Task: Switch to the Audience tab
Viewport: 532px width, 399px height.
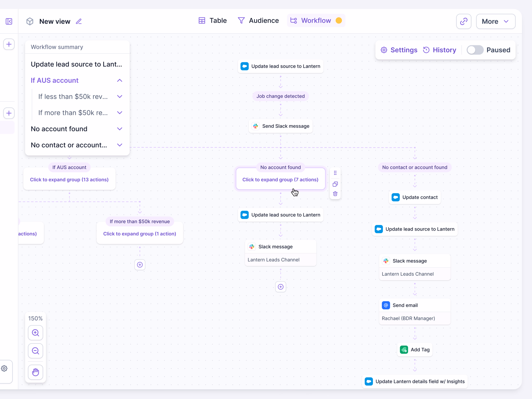Action: tap(258, 21)
